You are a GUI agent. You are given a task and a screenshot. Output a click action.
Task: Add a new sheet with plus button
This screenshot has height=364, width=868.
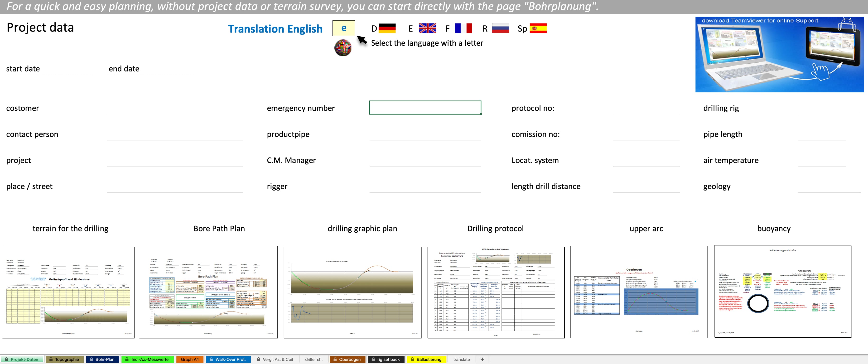pyautogui.click(x=482, y=359)
